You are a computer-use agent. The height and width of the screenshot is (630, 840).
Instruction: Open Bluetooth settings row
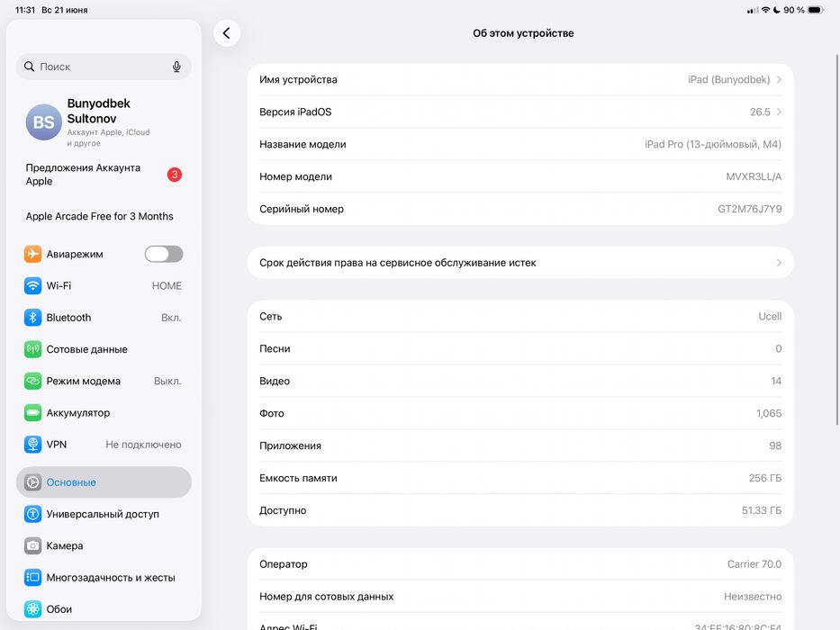pos(104,318)
